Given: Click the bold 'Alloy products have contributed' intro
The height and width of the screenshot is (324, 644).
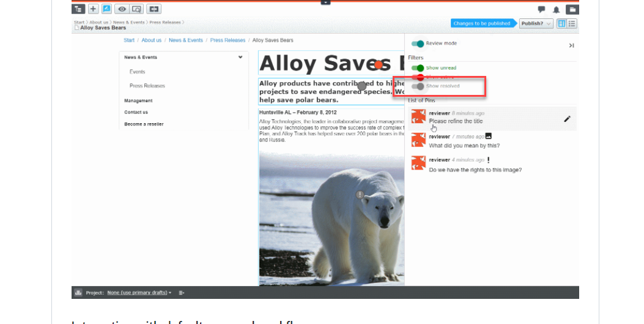Looking at the screenshot, I should pos(331,91).
